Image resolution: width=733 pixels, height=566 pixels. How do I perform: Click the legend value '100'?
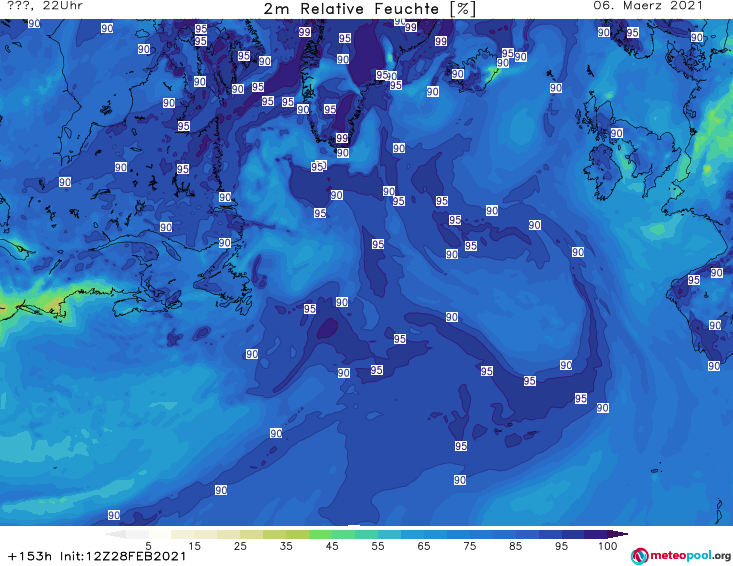pyautogui.click(x=607, y=546)
